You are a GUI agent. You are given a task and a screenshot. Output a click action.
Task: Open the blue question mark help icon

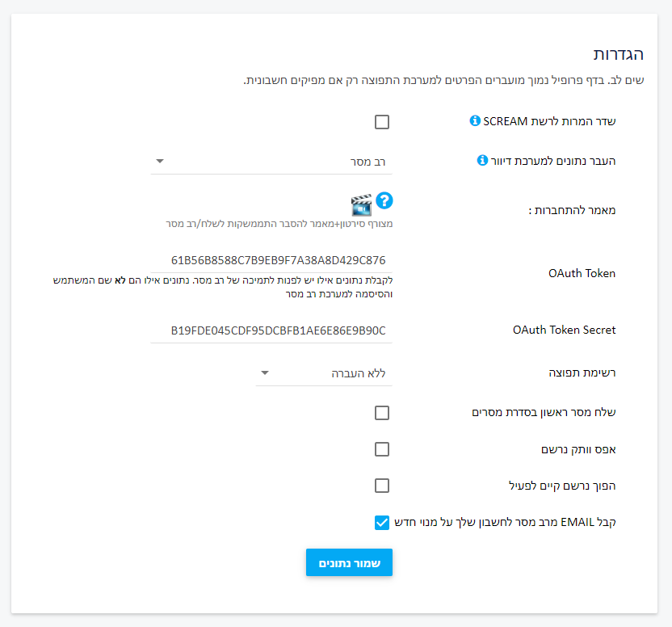[384, 200]
